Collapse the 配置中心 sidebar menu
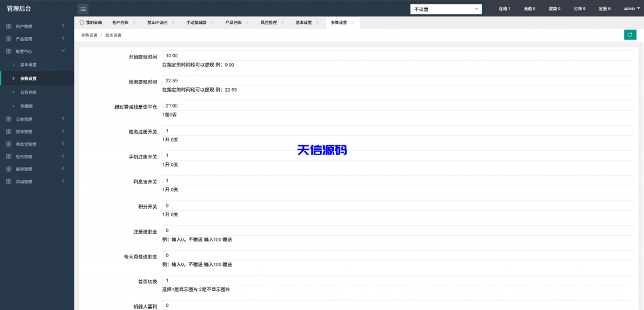This screenshot has height=310, width=644. [36, 52]
